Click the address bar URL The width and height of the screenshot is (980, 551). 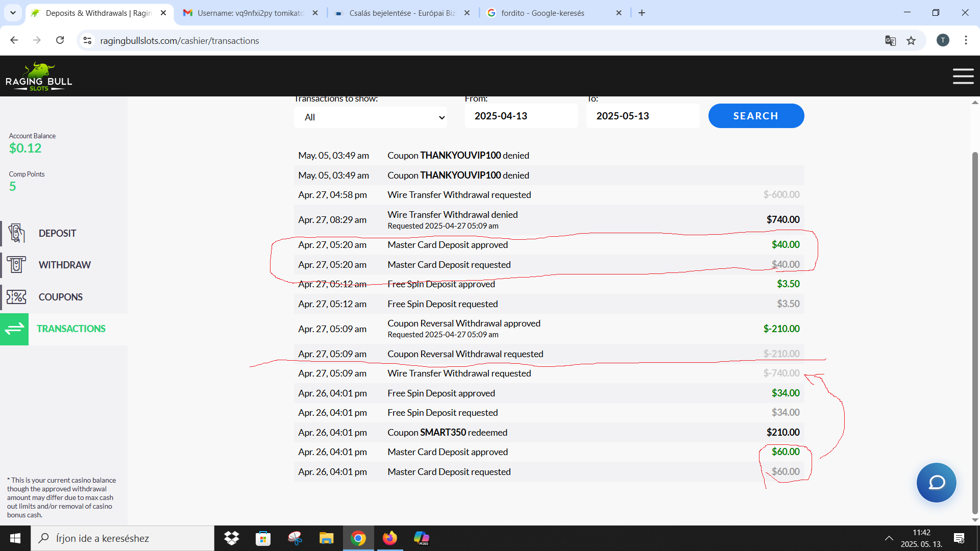click(180, 40)
